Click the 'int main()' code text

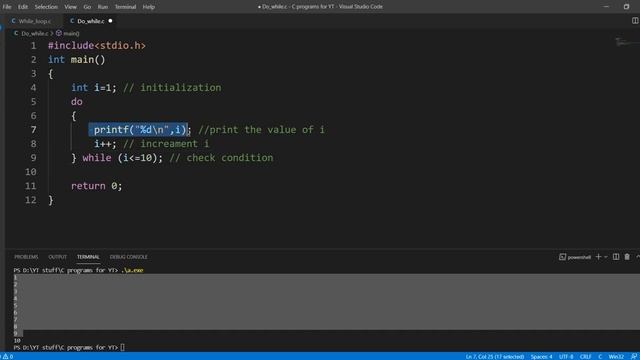[76, 60]
